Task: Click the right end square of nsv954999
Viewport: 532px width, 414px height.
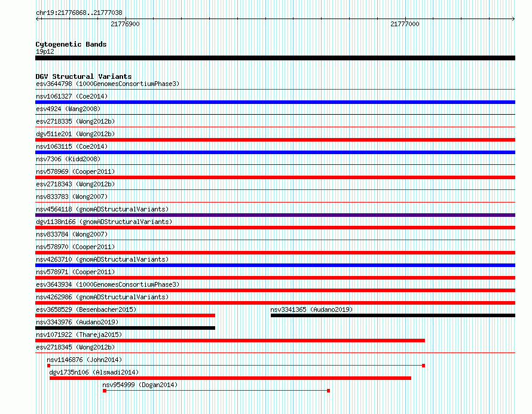Action: click(x=328, y=391)
